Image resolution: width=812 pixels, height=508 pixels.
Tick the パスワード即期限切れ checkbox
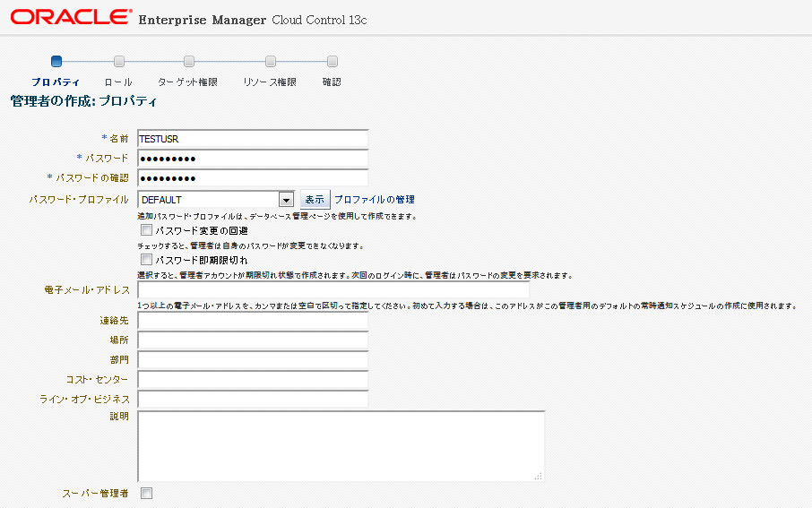coord(147,260)
